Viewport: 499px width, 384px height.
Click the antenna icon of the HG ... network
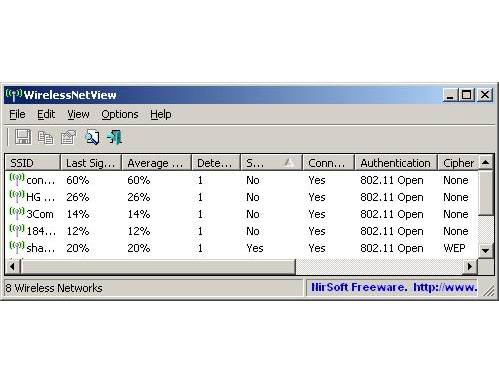(x=17, y=197)
